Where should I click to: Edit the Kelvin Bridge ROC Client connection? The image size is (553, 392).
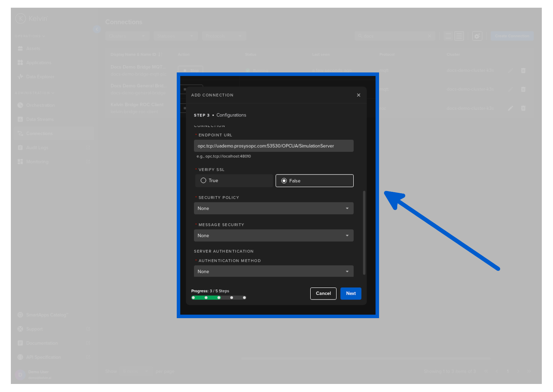(510, 108)
